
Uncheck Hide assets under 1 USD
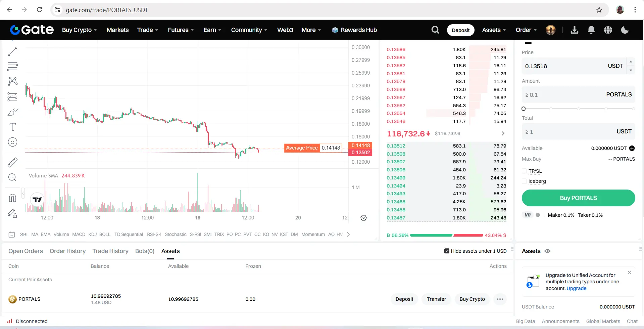pyautogui.click(x=447, y=251)
